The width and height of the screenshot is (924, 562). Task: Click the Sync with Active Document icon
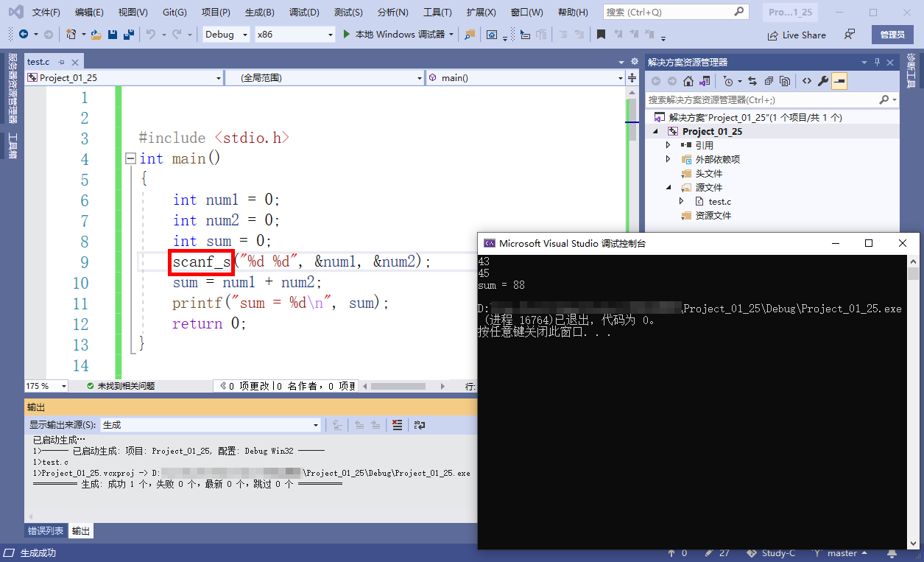(x=752, y=81)
